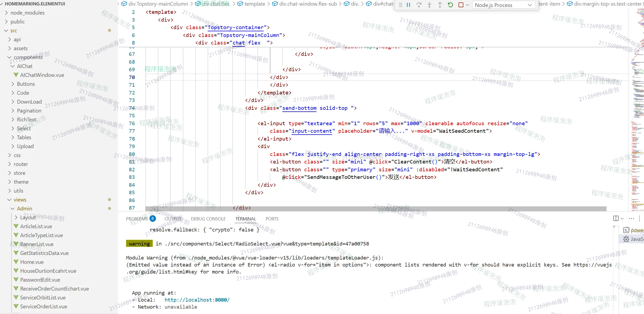Click the editor minimap on the right
The image size is (644, 314).
(637, 108)
